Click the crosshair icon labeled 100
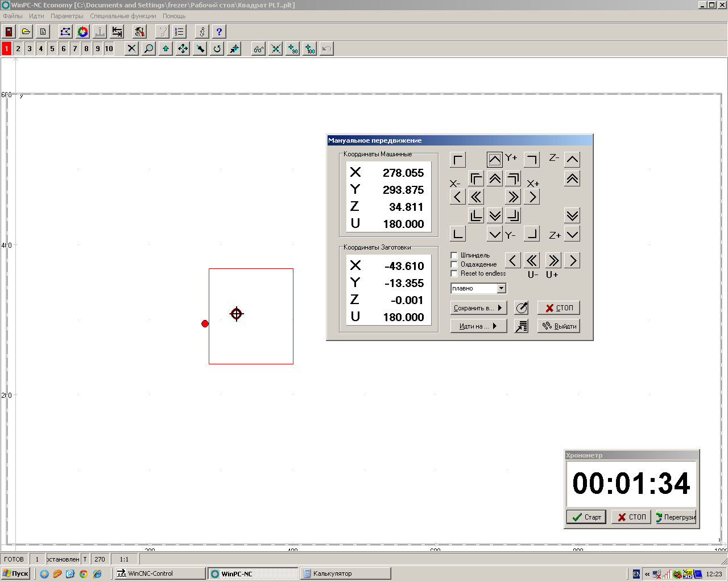This screenshot has width=728, height=582. [309, 49]
